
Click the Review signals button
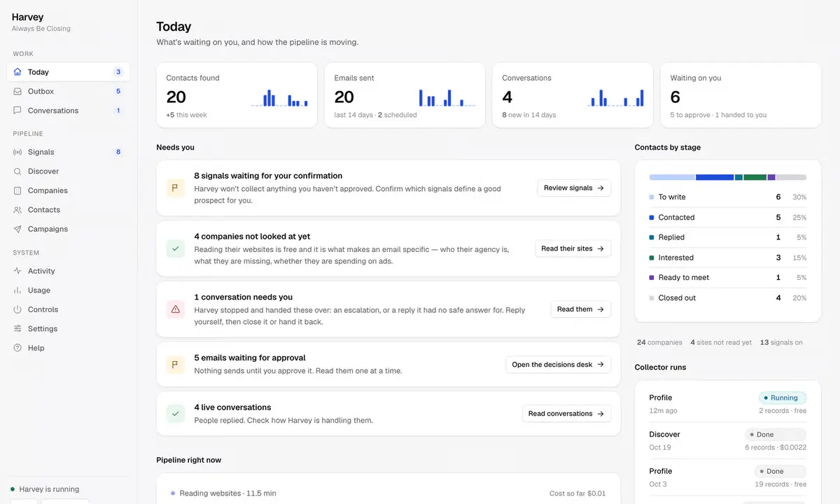[574, 188]
